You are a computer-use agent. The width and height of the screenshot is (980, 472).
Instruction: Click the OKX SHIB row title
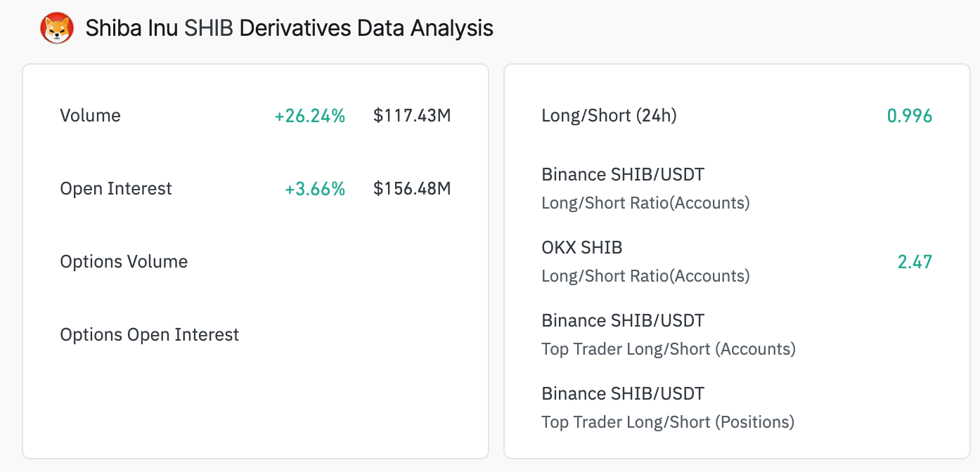(x=581, y=248)
